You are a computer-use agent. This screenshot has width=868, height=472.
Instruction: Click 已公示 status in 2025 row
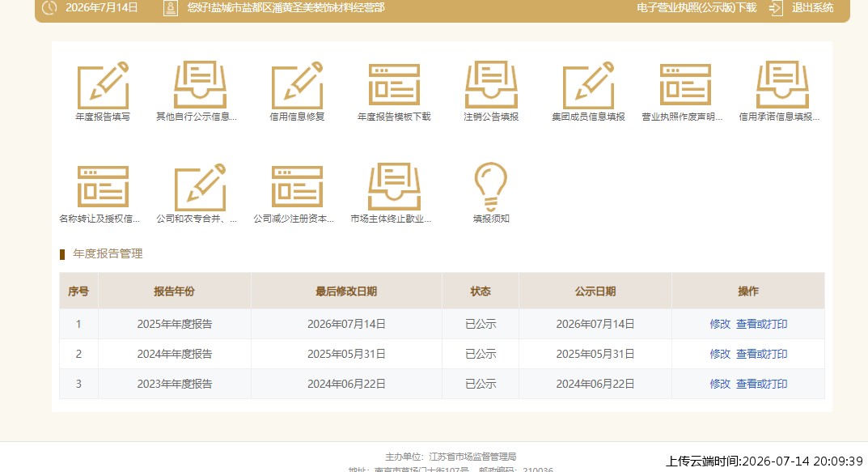481,324
